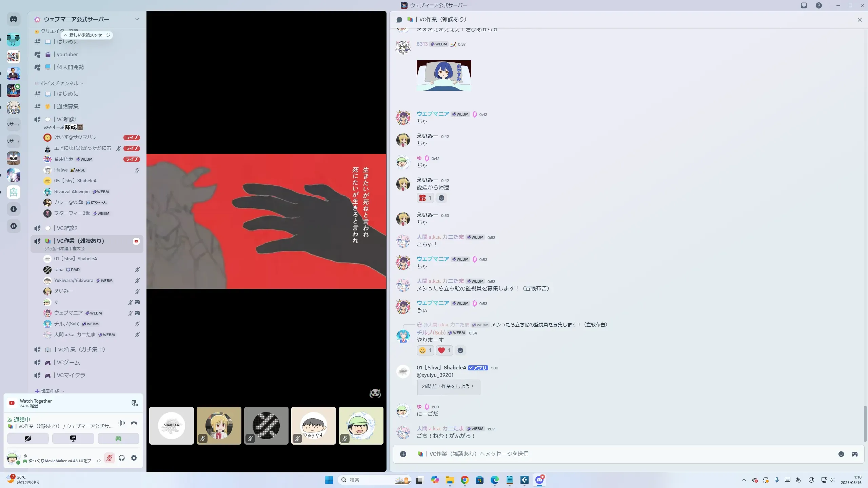Start screen share
Screen dimensions: 868x488
(73, 439)
